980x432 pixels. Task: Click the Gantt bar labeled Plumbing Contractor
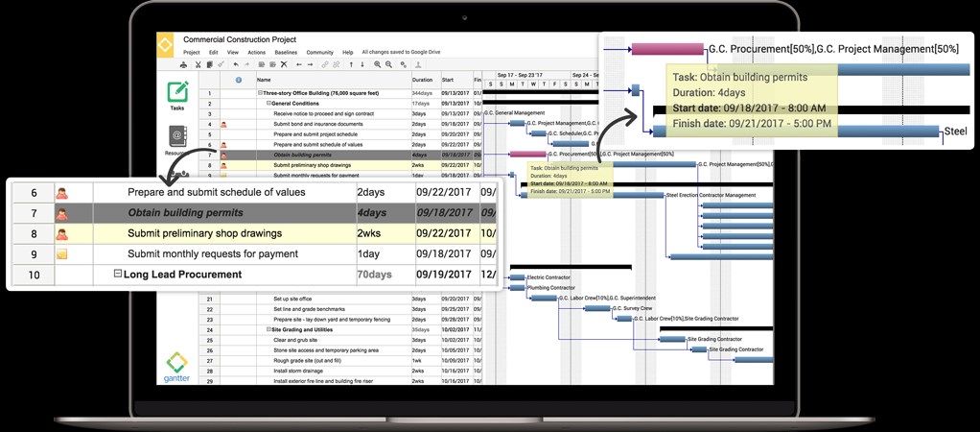coord(518,288)
